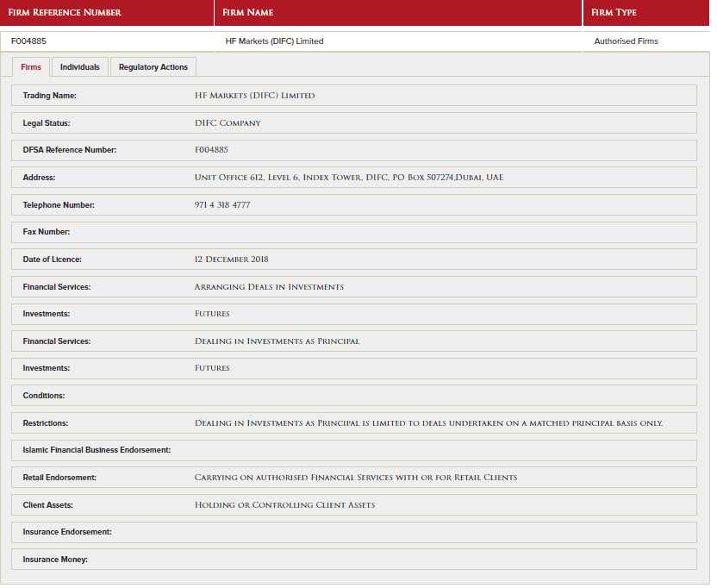Open the Individuals tab
The image size is (717, 588).
pos(80,67)
